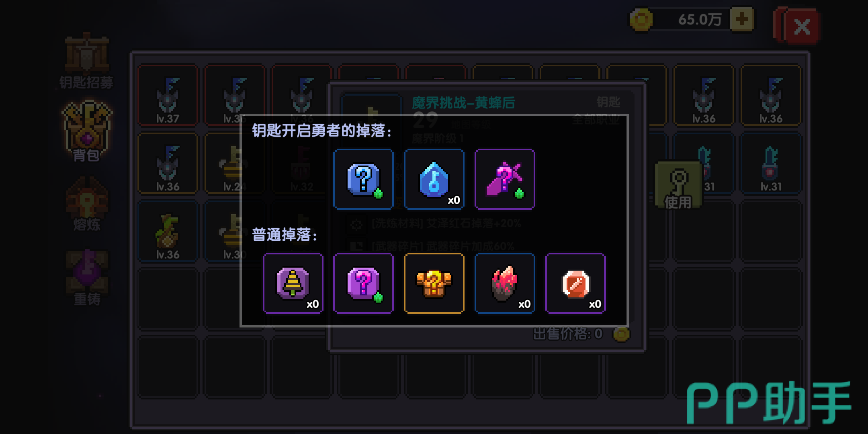Select the green gourd key lv.36
This screenshot has height=434, width=868.
click(x=168, y=231)
